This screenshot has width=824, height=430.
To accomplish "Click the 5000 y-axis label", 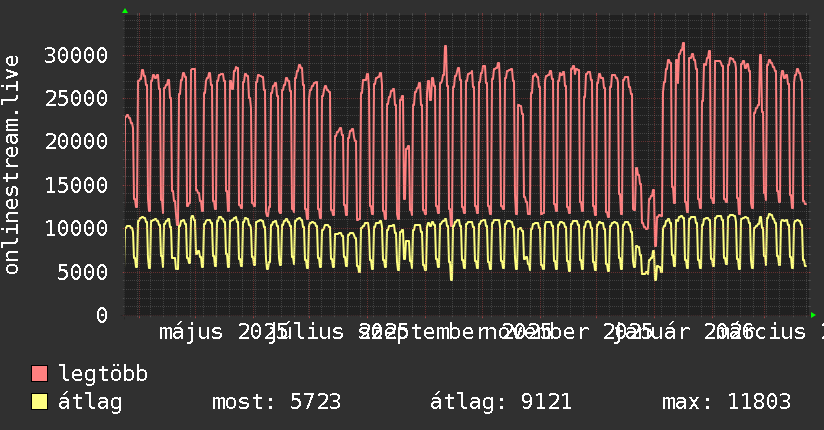I will [83, 272].
